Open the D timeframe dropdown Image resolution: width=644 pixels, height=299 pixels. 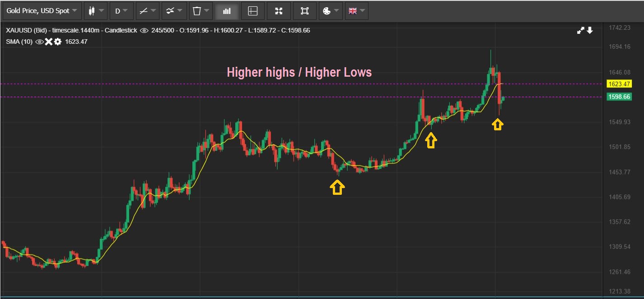(x=121, y=11)
